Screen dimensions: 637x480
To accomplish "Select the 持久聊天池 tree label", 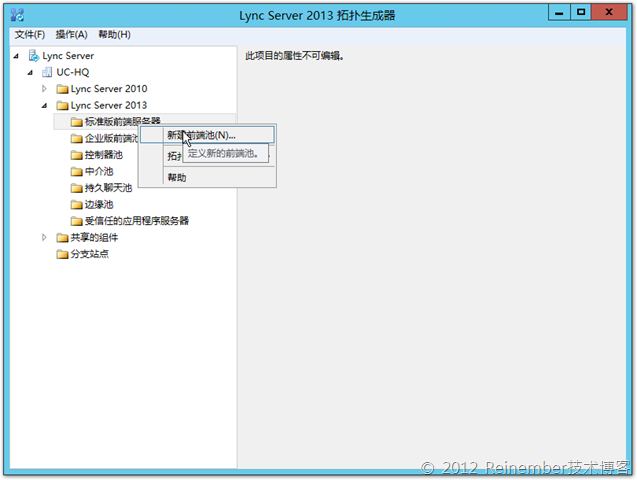I will 108,188.
